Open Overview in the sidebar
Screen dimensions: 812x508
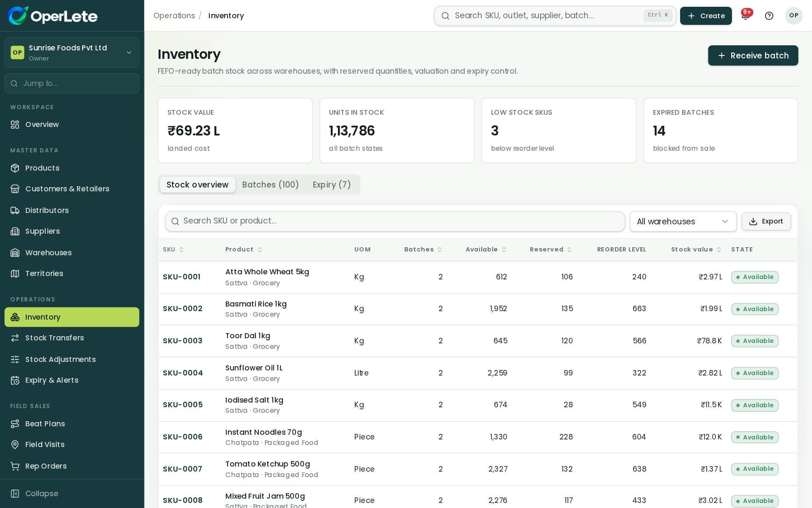tap(72, 124)
